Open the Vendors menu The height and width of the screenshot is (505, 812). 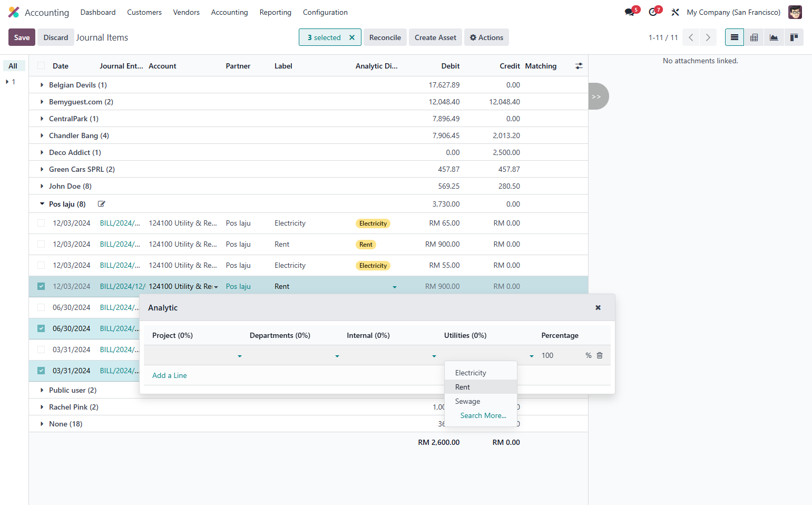click(x=187, y=12)
